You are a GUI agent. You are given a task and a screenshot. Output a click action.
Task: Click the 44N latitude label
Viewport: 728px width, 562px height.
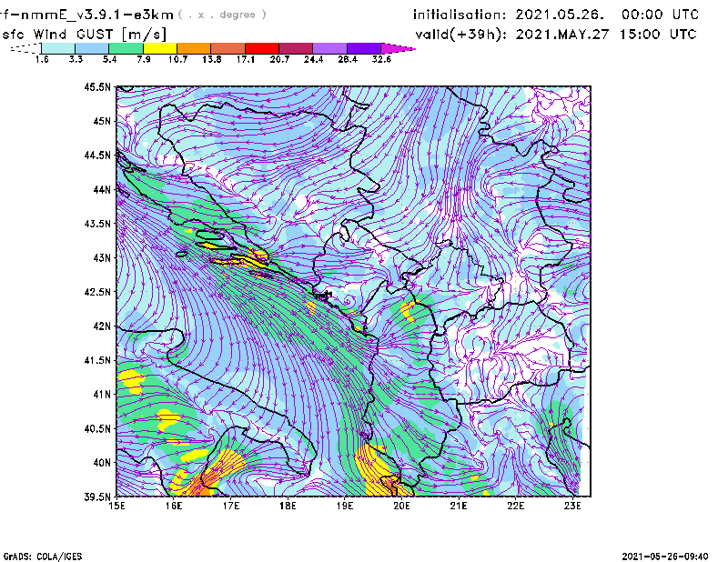click(x=102, y=189)
